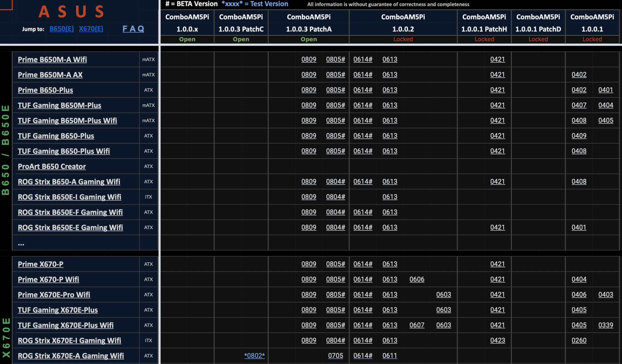
Task: Select the ComboAM5Pi 1.0.0.1 PatchH header
Action: point(484,23)
